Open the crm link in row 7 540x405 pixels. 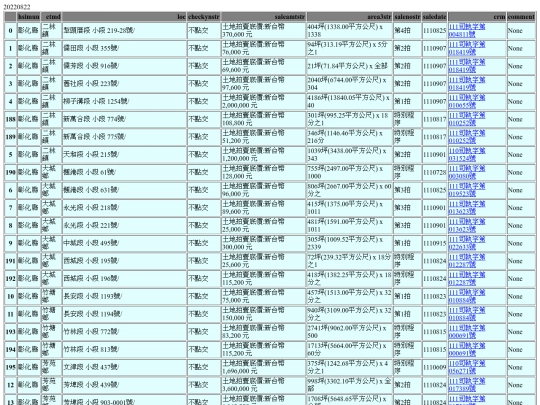[467, 208]
